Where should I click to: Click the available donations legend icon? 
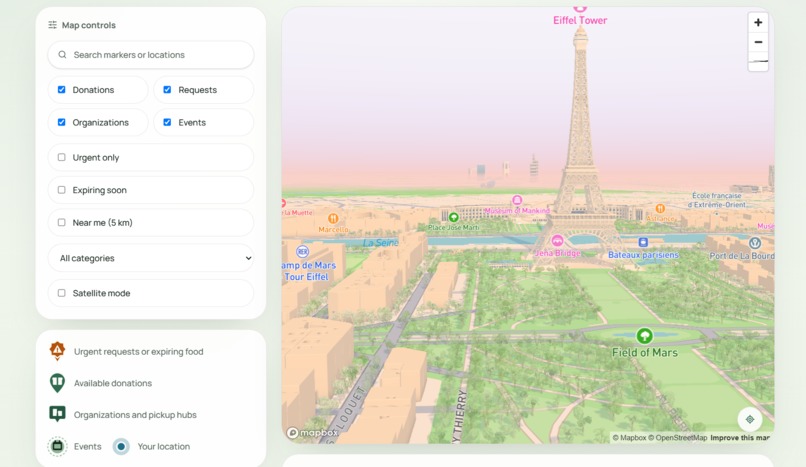pos(57,383)
